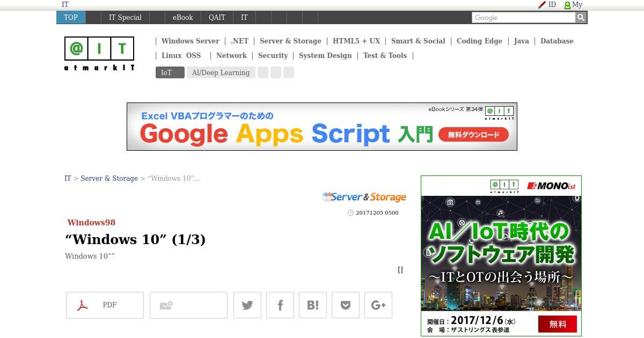The width and height of the screenshot is (644, 338).
Task: Go to Smart & Social category
Action: coord(418,41)
